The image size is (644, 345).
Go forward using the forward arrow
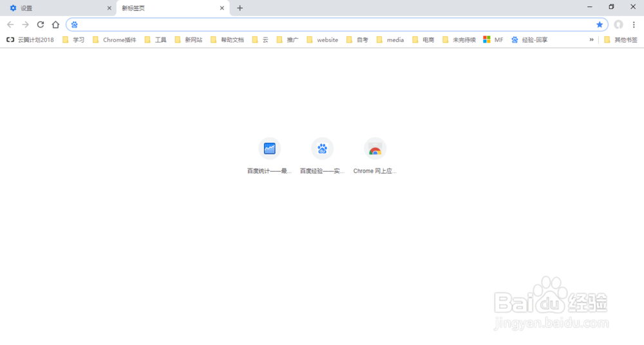coord(26,24)
